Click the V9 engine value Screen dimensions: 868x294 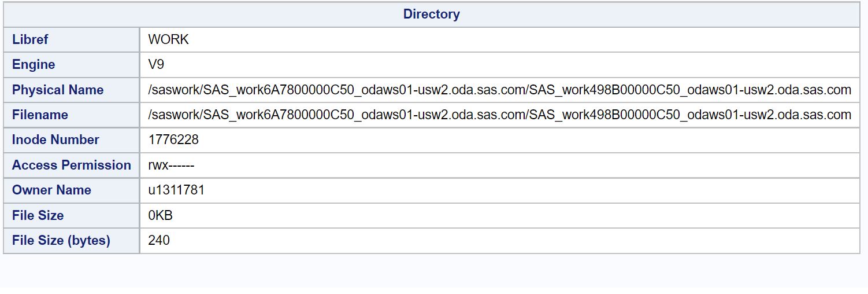156,64
